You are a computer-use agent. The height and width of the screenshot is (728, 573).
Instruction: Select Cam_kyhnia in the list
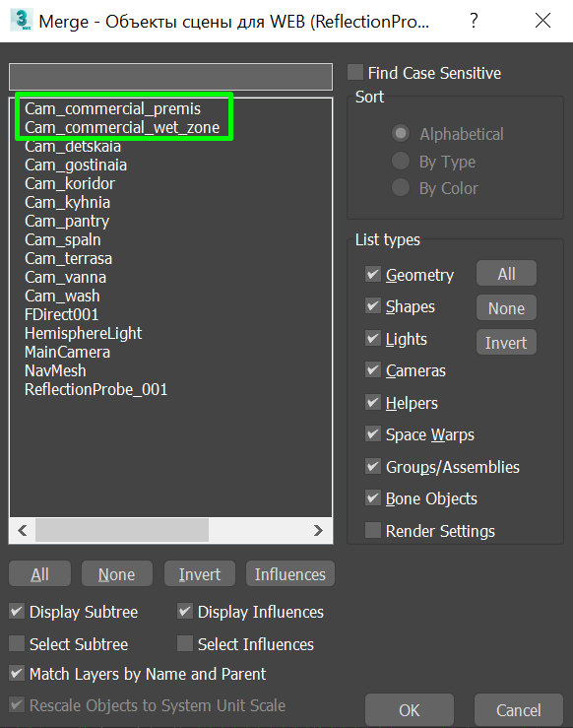tap(67, 202)
